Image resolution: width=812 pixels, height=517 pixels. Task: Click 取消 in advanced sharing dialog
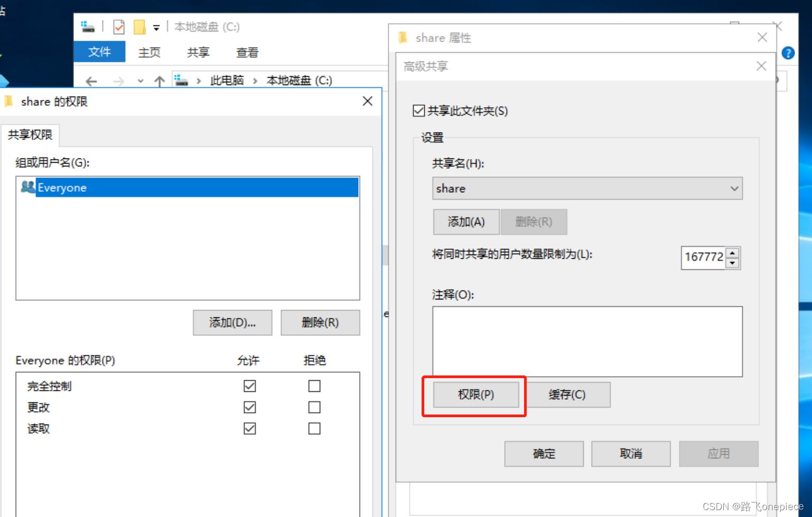(631, 454)
